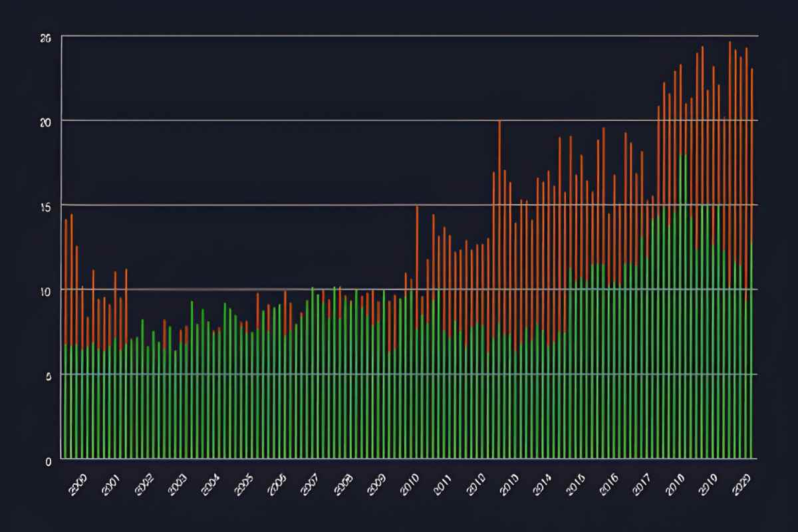Select the 2003 x-axis year label

(178, 483)
